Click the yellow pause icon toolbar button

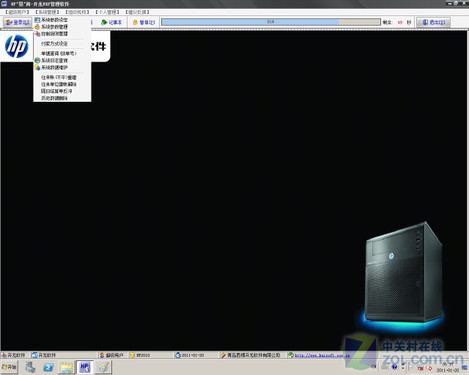(x=144, y=22)
